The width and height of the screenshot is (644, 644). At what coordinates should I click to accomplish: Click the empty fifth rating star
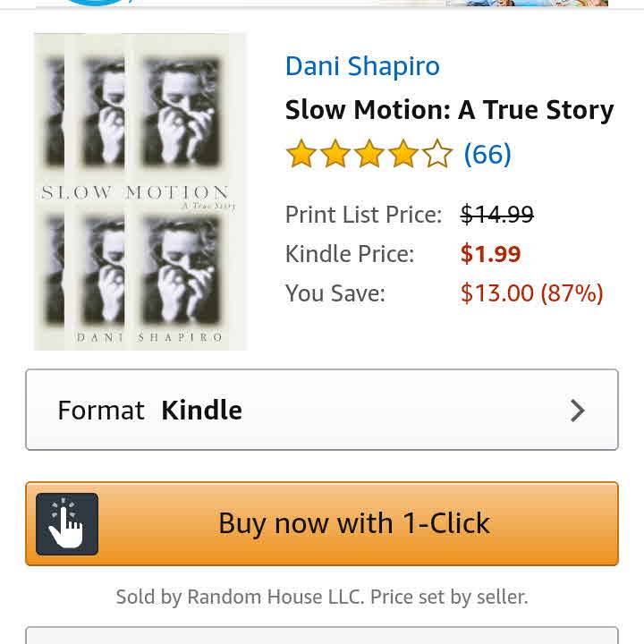[x=437, y=155]
